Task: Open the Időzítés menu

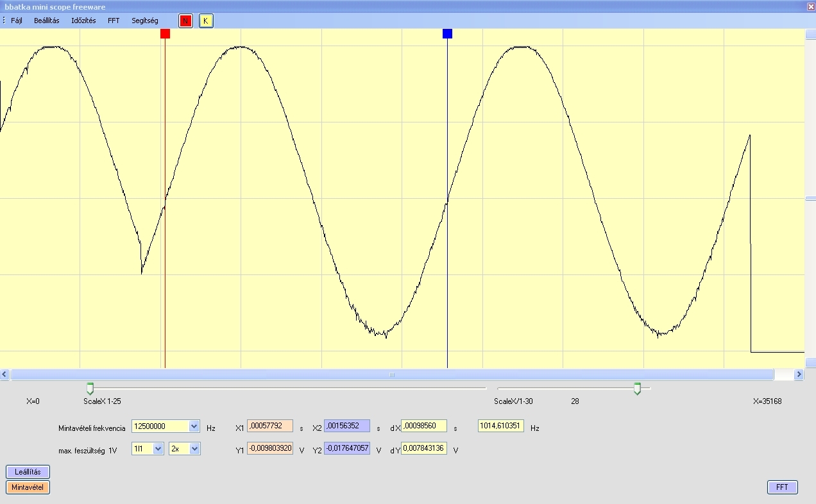Action: tap(84, 21)
